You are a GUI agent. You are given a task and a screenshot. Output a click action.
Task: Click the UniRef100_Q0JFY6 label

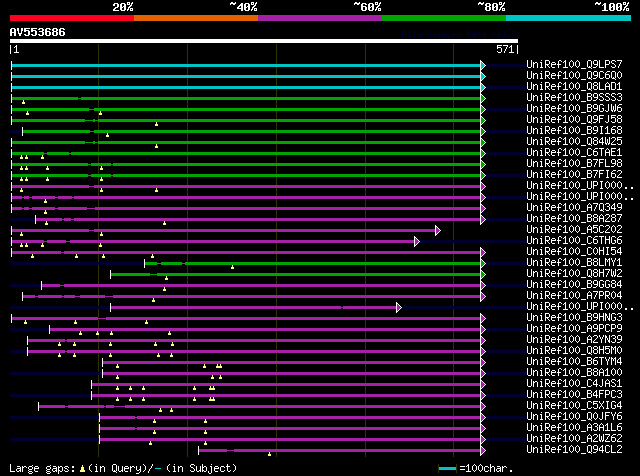(x=574, y=417)
